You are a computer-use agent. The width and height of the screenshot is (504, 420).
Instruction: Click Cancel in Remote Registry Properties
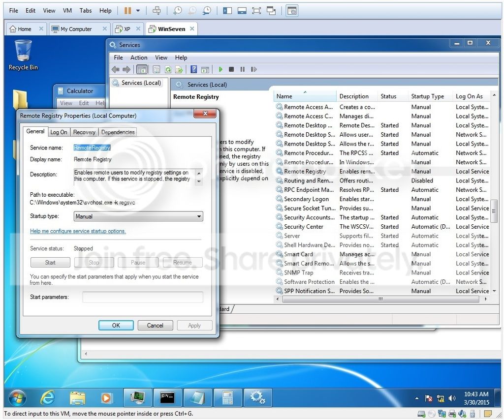[155, 325]
